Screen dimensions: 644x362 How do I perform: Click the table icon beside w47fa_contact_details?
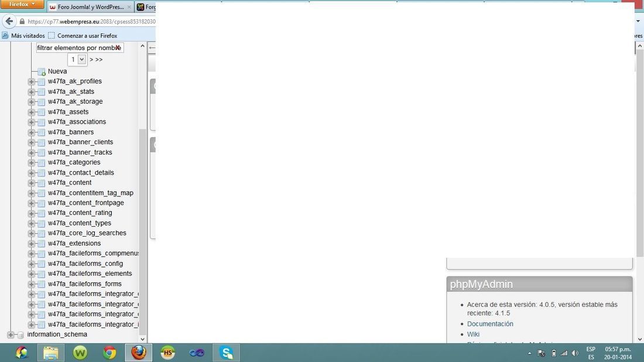pos(41,173)
